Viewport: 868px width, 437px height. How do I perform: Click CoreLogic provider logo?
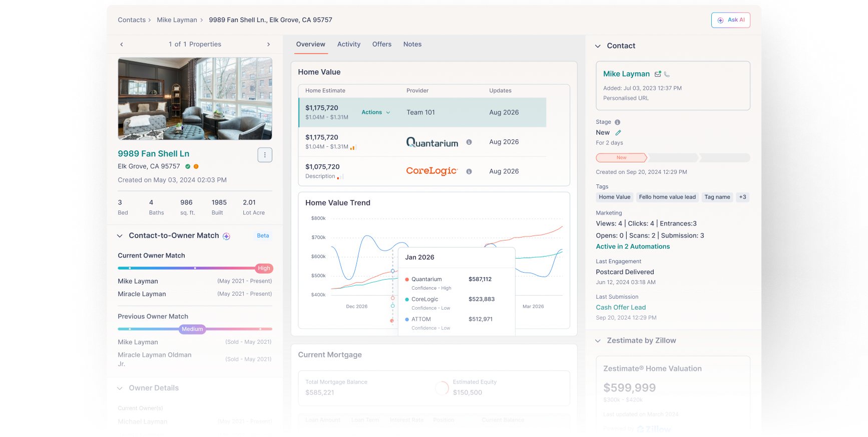tap(431, 171)
